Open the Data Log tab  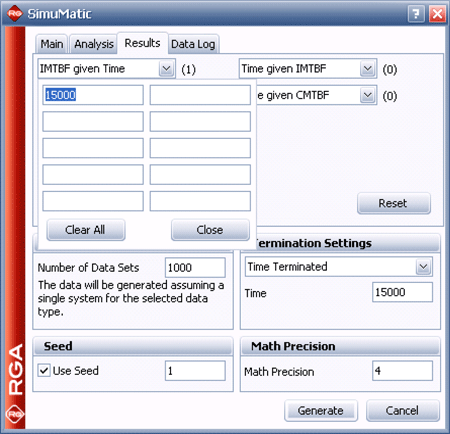point(193,44)
